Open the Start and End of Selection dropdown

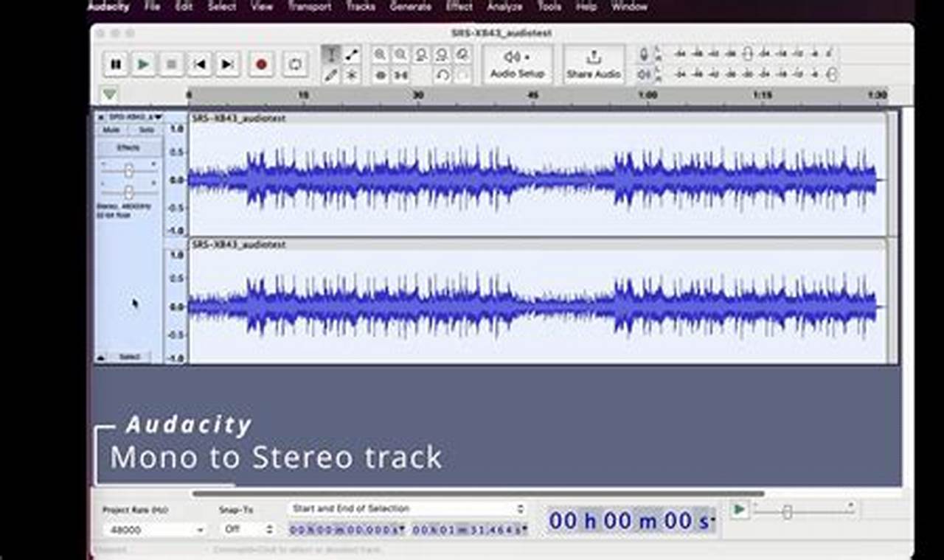click(408, 508)
